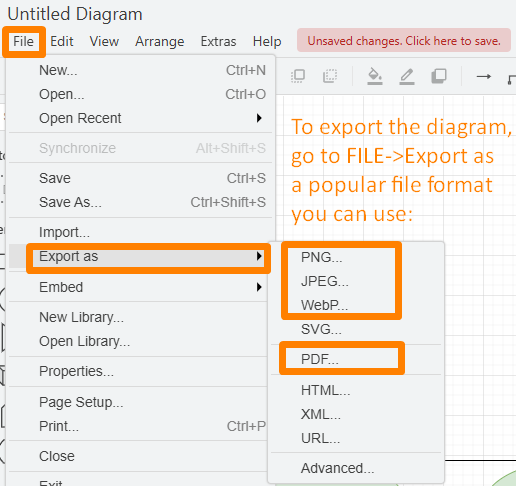Open the File menu
516x486 pixels.
tap(23, 42)
